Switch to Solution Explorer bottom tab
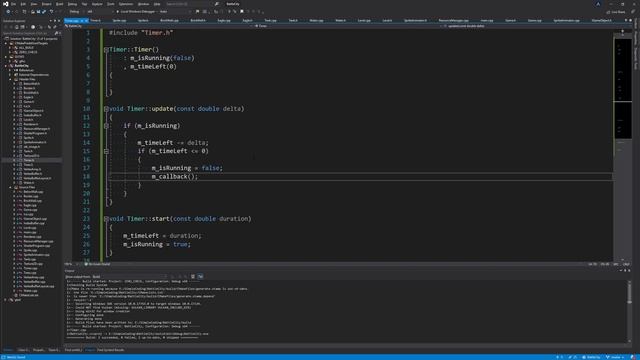The image size is (640, 360). coord(8,350)
